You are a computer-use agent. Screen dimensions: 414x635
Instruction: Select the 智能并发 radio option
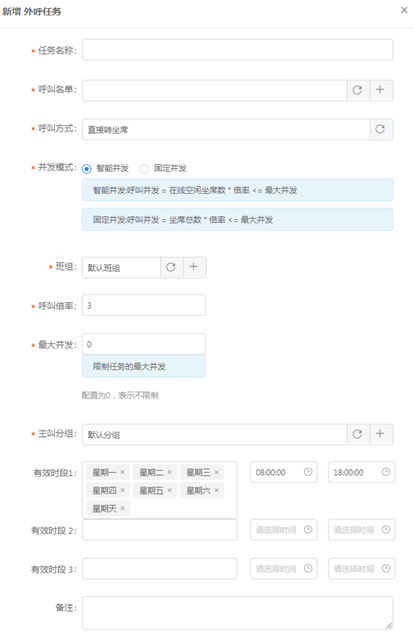pyautogui.click(x=87, y=168)
